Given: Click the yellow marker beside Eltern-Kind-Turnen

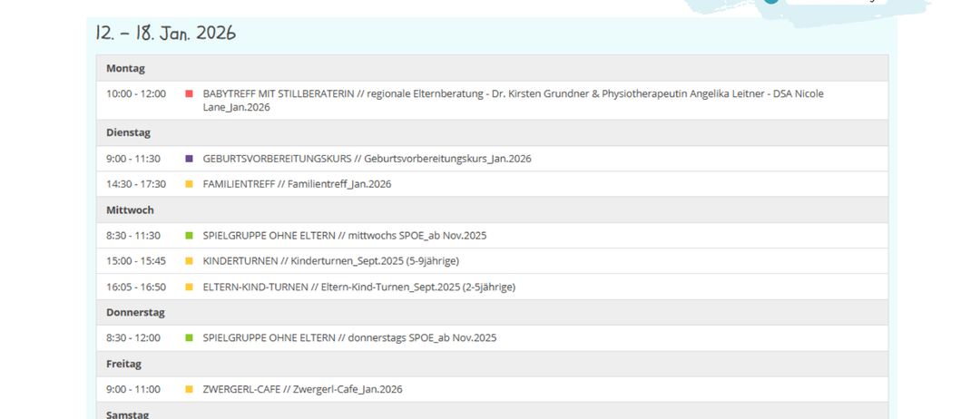Looking at the screenshot, I should coord(189,287).
